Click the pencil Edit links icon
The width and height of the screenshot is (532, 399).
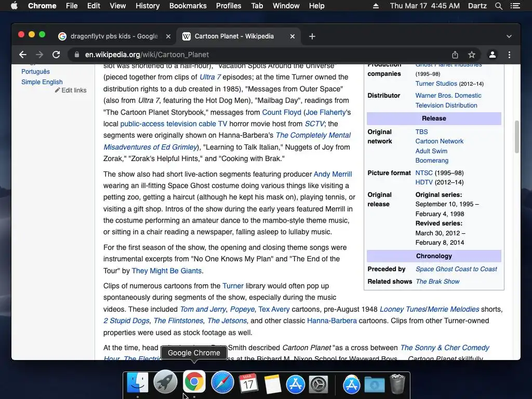pos(57,90)
